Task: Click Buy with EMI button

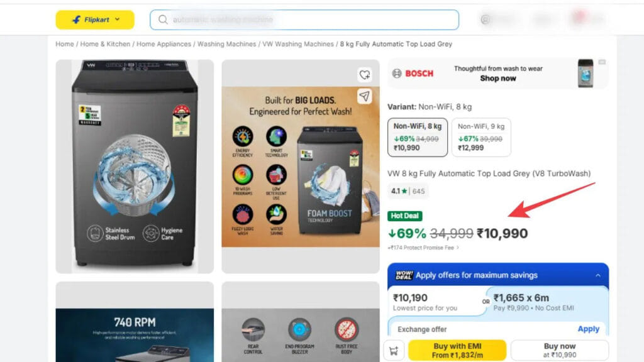Action: [457, 351]
